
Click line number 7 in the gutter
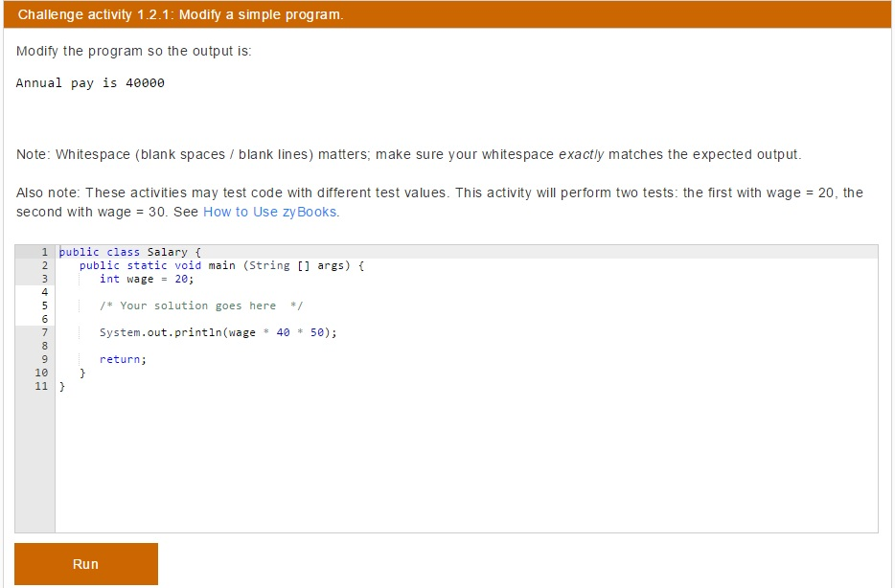(43, 332)
